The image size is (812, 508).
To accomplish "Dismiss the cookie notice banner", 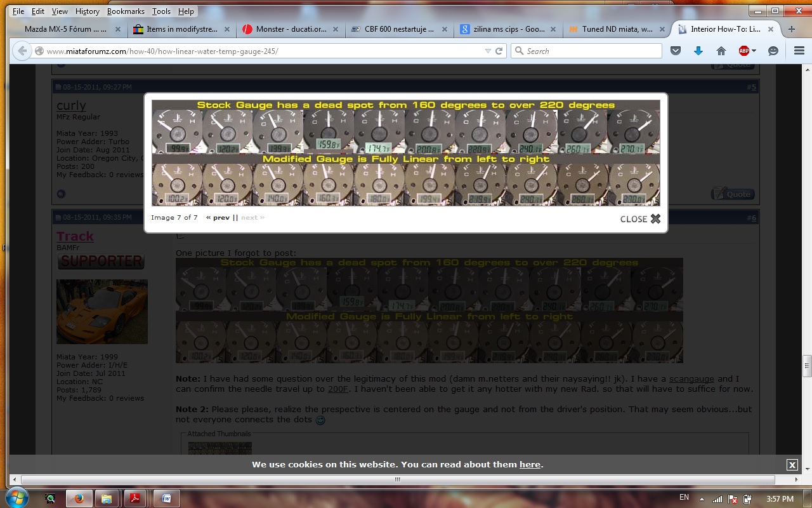I will (792, 465).
